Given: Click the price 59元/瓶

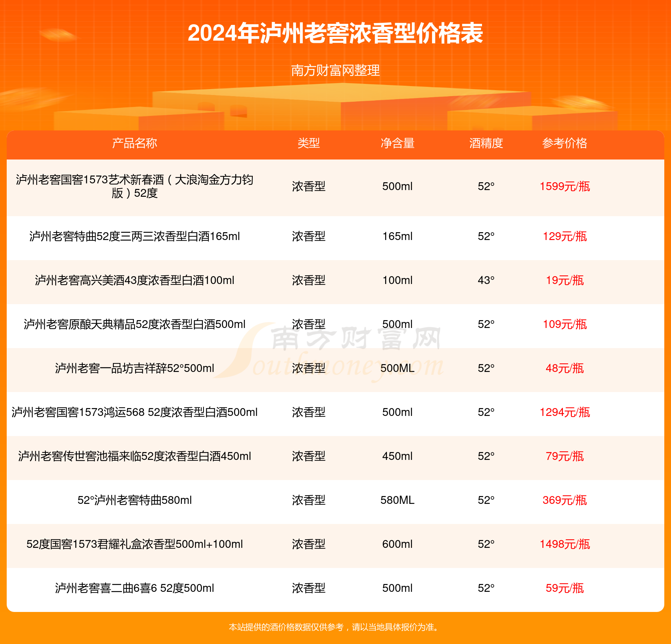Looking at the screenshot, I should click(x=565, y=588).
